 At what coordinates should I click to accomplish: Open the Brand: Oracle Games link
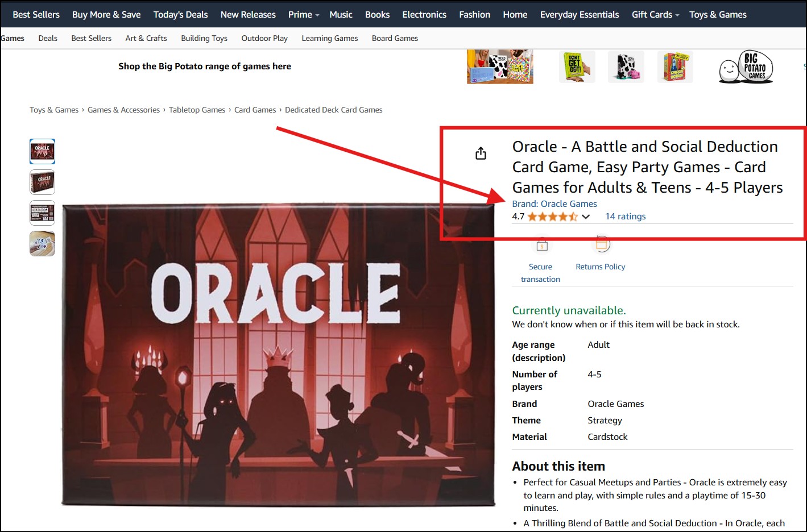click(x=554, y=203)
